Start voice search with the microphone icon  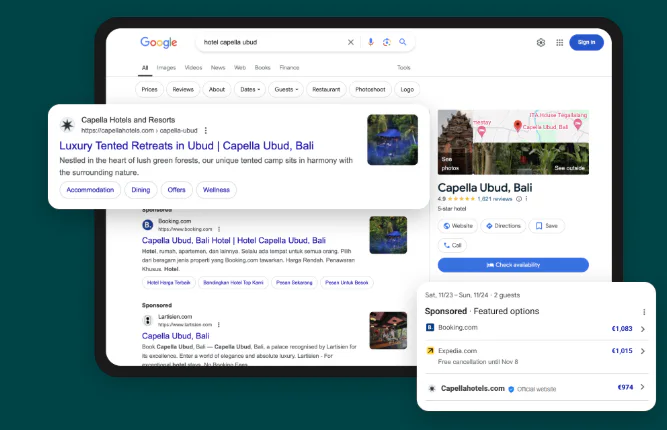pyautogui.click(x=371, y=42)
